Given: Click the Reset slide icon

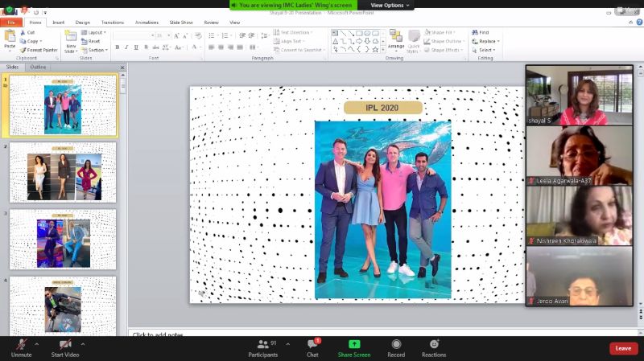Looking at the screenshot, I should pos(85,41).
